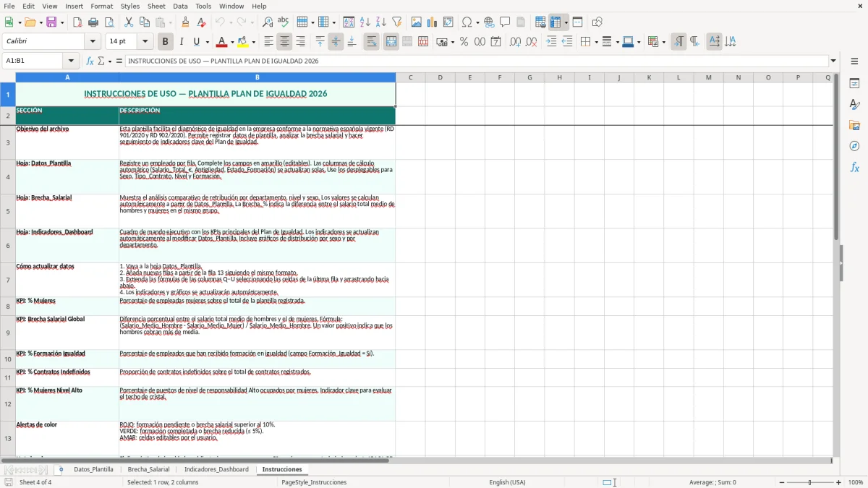
Task: Toggle Align Left
Action: pos(268,42)
